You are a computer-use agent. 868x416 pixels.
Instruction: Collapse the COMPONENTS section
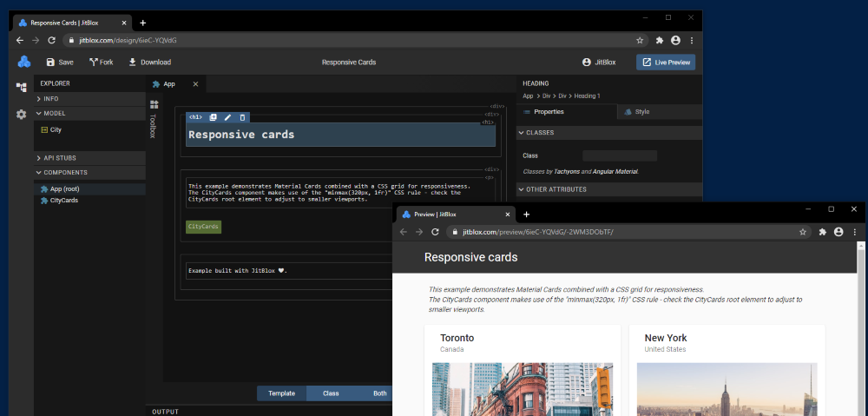89,172
